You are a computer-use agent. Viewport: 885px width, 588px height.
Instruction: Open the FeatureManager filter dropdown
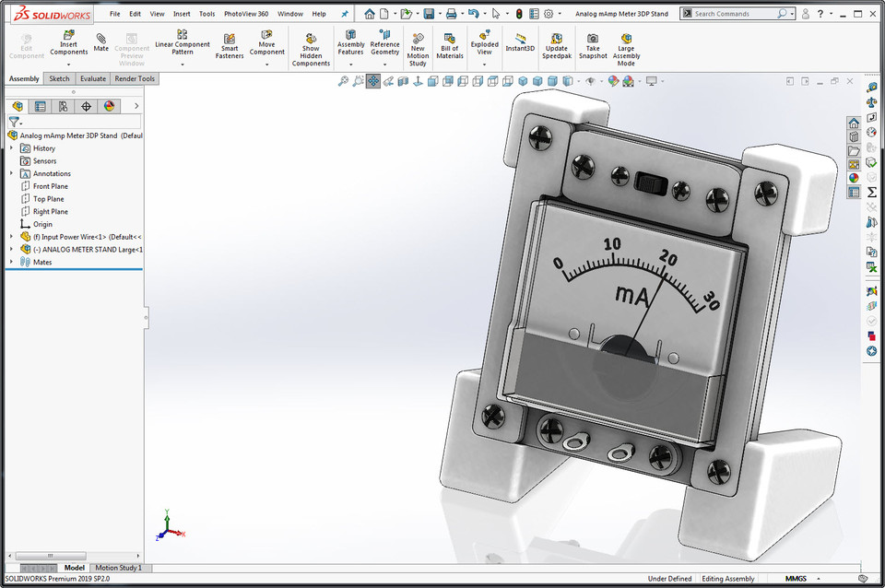click(15, 122)
